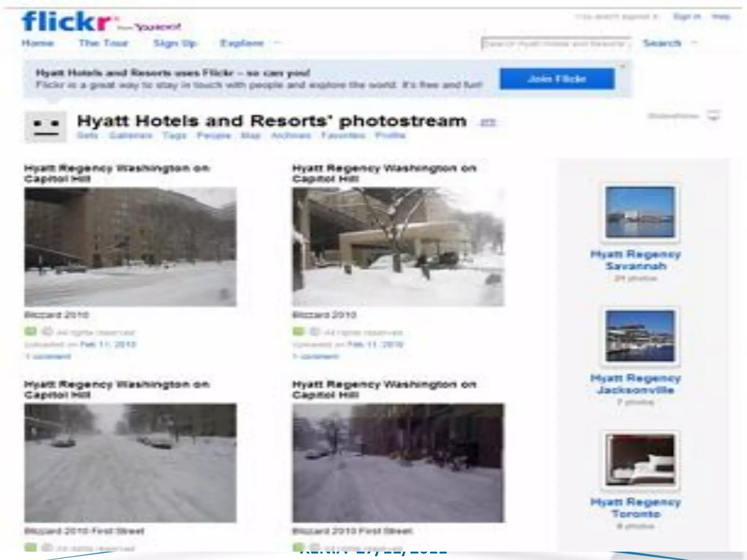Open the Home menu item
The width and height of the screenshot is (747, 560).
click(x=38, y=43)
